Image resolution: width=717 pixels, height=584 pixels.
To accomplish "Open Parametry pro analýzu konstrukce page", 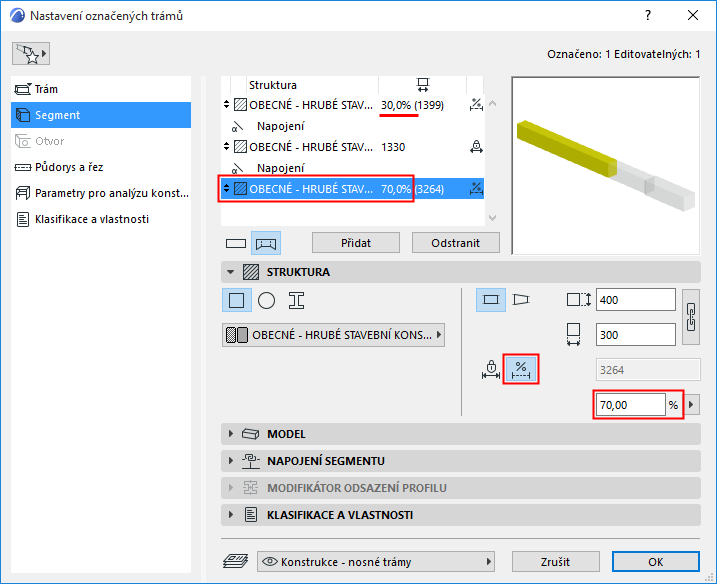I will tap(101, 193).
